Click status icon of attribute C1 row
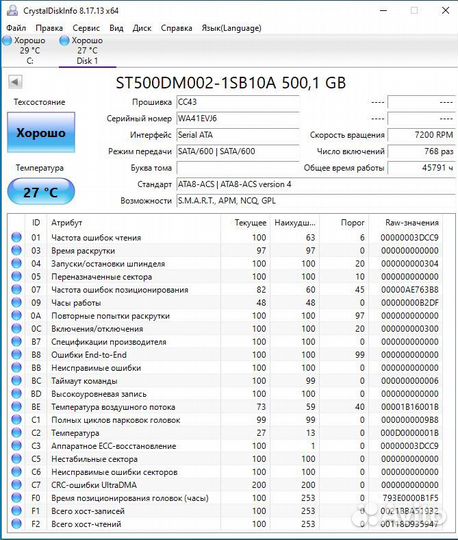Viewport: 458px width, 540px height. tap(16, 420)
